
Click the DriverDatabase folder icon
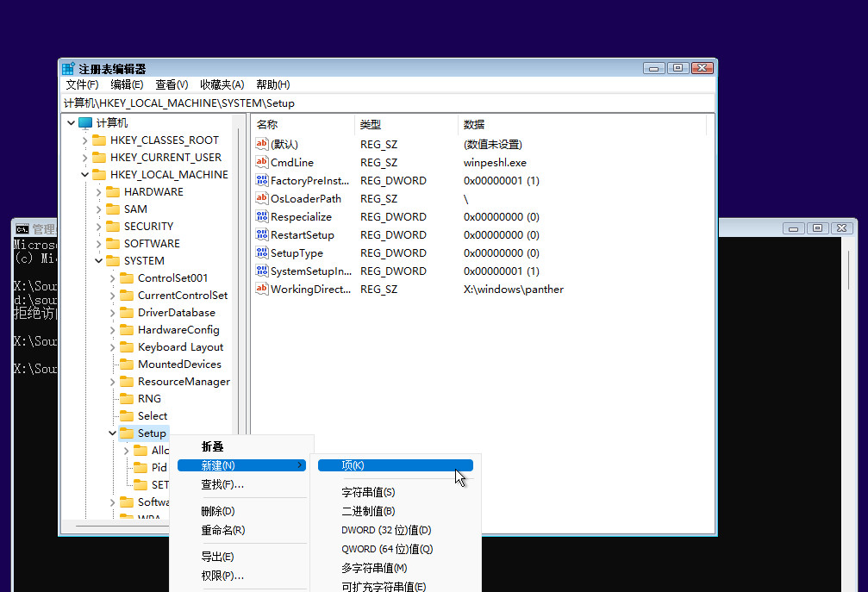point(127,312)
